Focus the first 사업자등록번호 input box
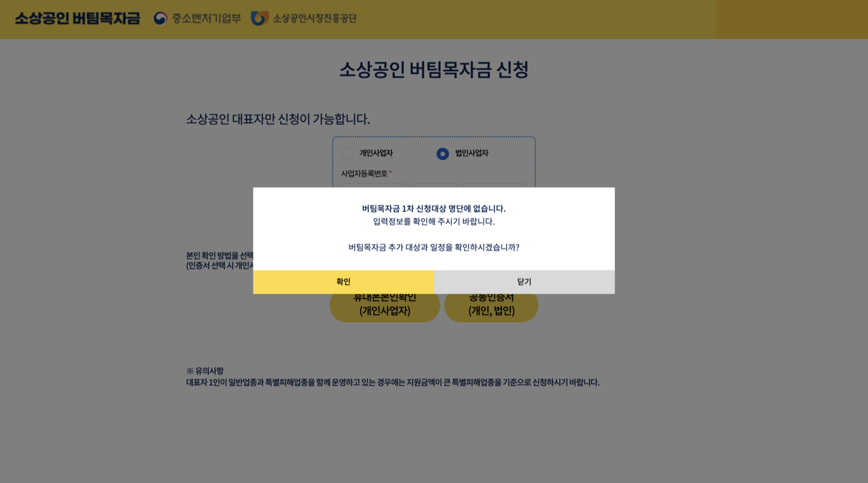Image resolution: width=868 pixels, height=483 pixels. [374, 185]
